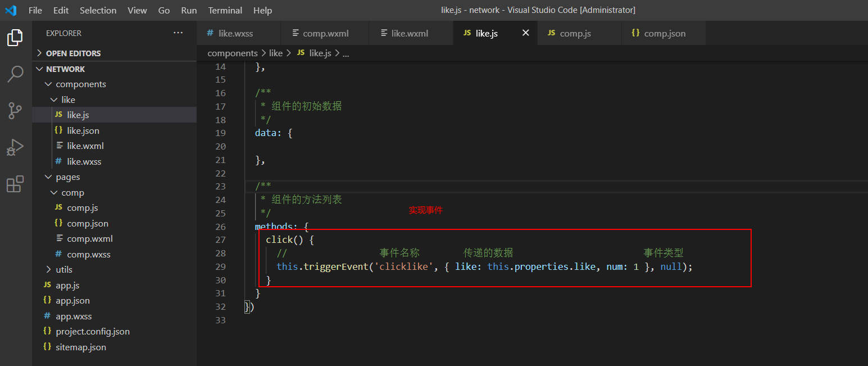The width and height of the screenshot is (868, 366).
Task: Open the Run menu
Action: point(189,10)
